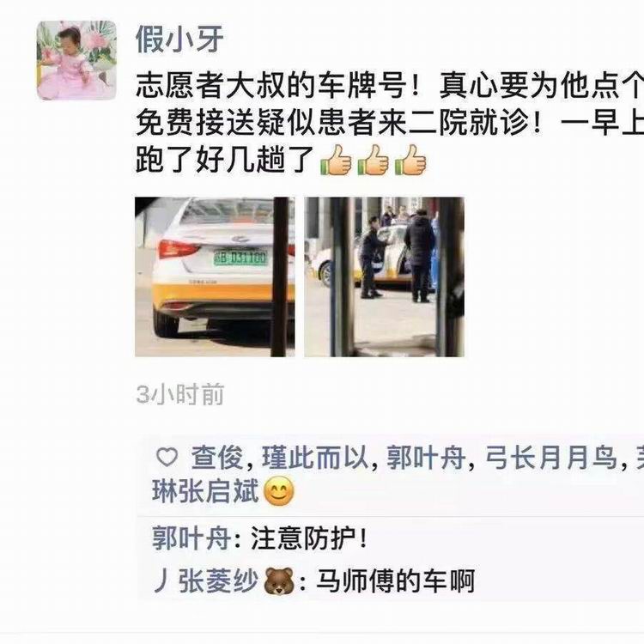The image size is (644, 644).
Task: Open 郭叶舟 in the likes list
Action: [x=426, y=457]
